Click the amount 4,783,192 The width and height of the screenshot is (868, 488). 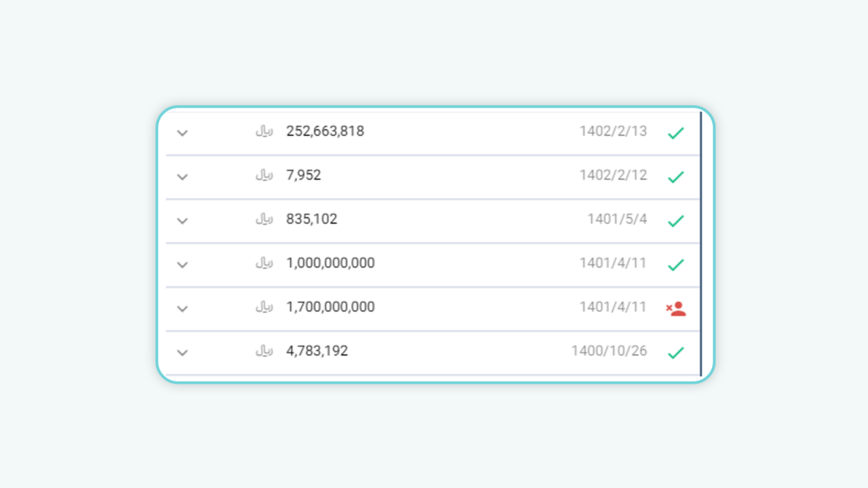point(317,351)
